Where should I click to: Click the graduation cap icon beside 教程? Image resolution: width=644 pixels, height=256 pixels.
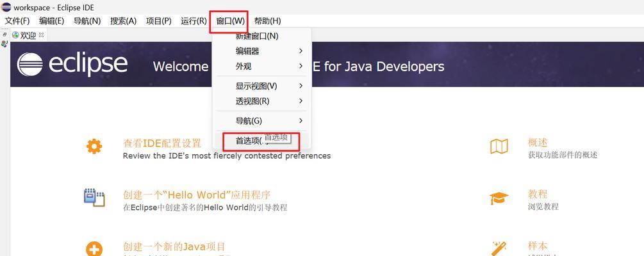(x=499, y=198)
